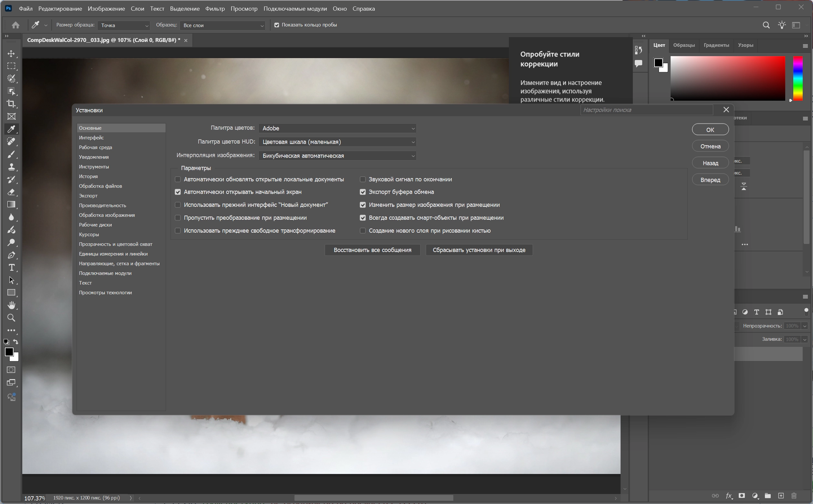Open the Discover lightbulb icon
The image size is (813, 504).
[782, 25]
